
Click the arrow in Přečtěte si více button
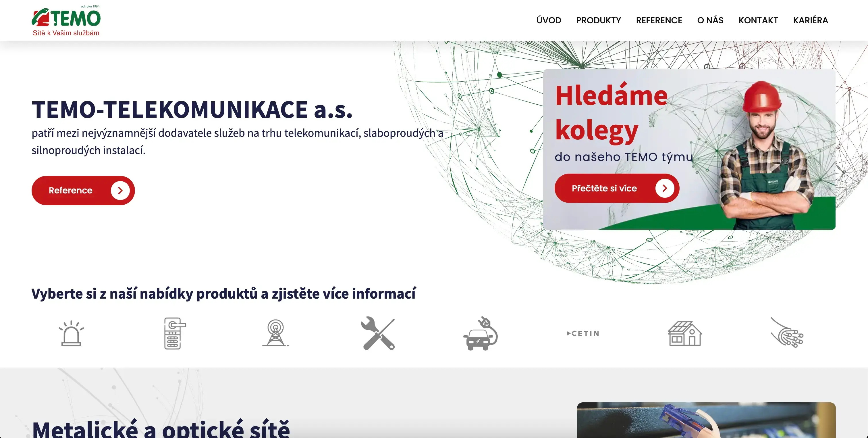(664, 188)
